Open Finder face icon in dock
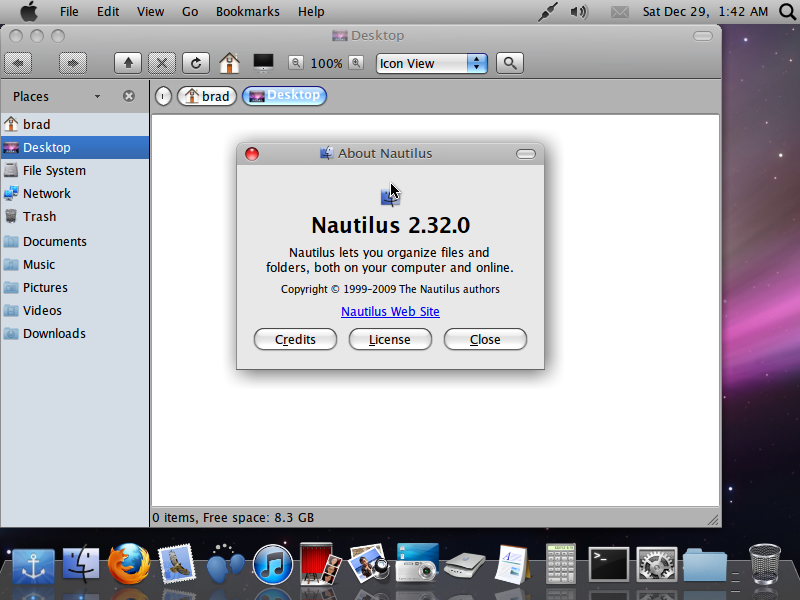This screenshot has height=600, width=800. click(x=81, y=563)
